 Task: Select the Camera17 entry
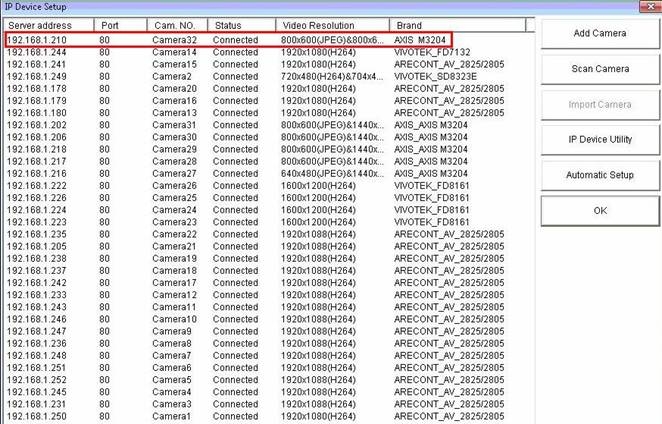point(174,283)
